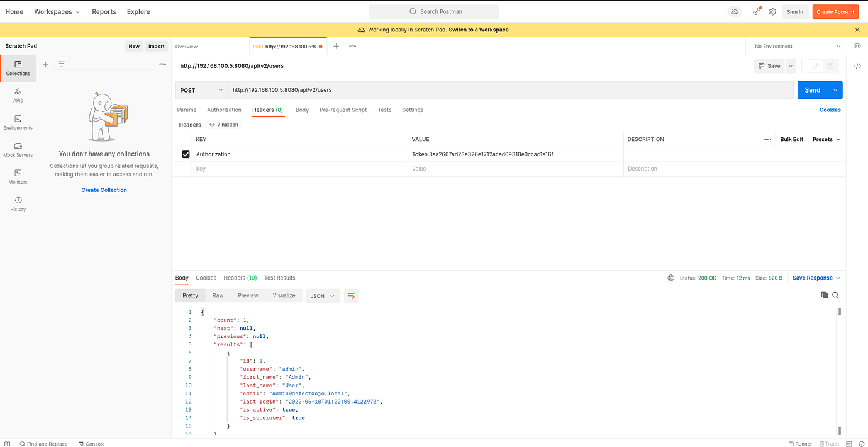Open the code snippet generator panel

857,65
